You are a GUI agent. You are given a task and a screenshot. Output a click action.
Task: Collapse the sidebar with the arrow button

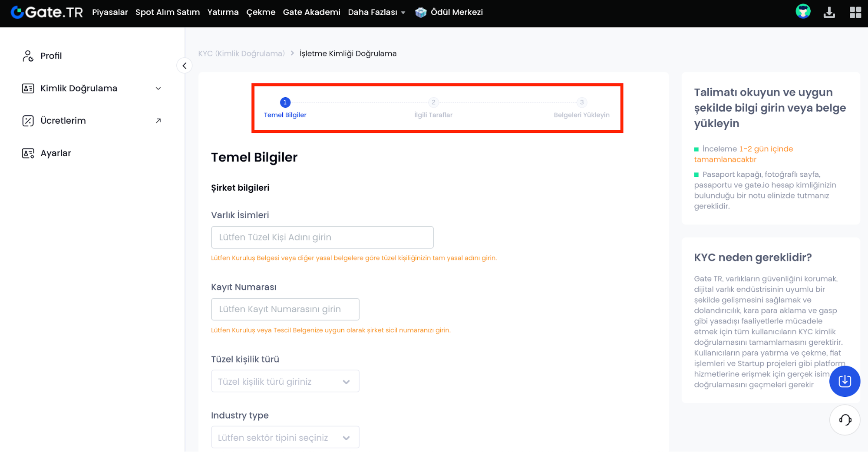[x=185, y=66]
